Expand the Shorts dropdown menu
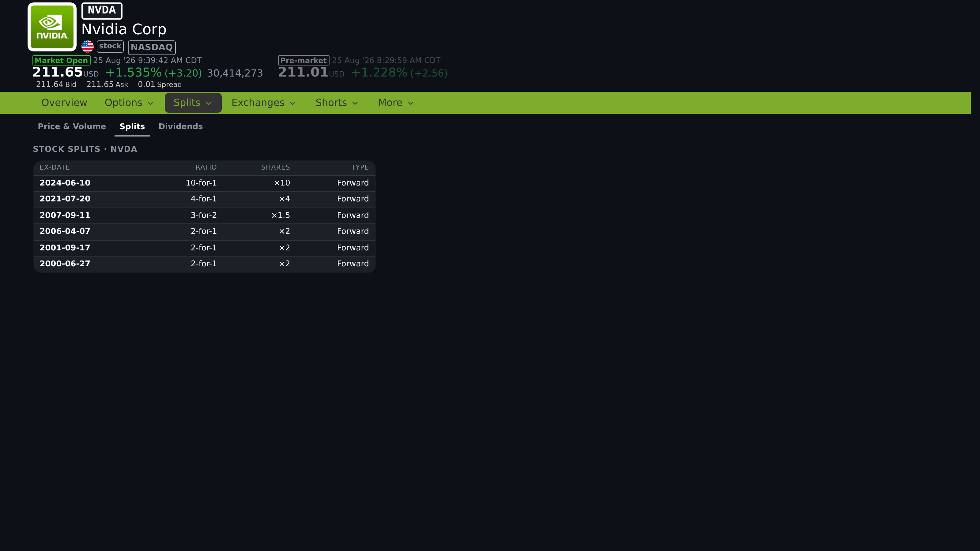Image resolution: width=980 pixels, height=551 pixels. tap(337, 103)
